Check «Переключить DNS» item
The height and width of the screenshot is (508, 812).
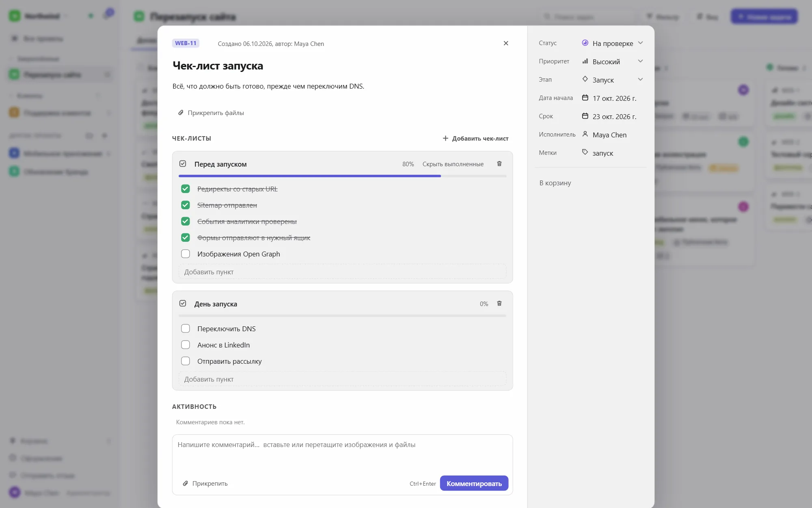point(186,329)
